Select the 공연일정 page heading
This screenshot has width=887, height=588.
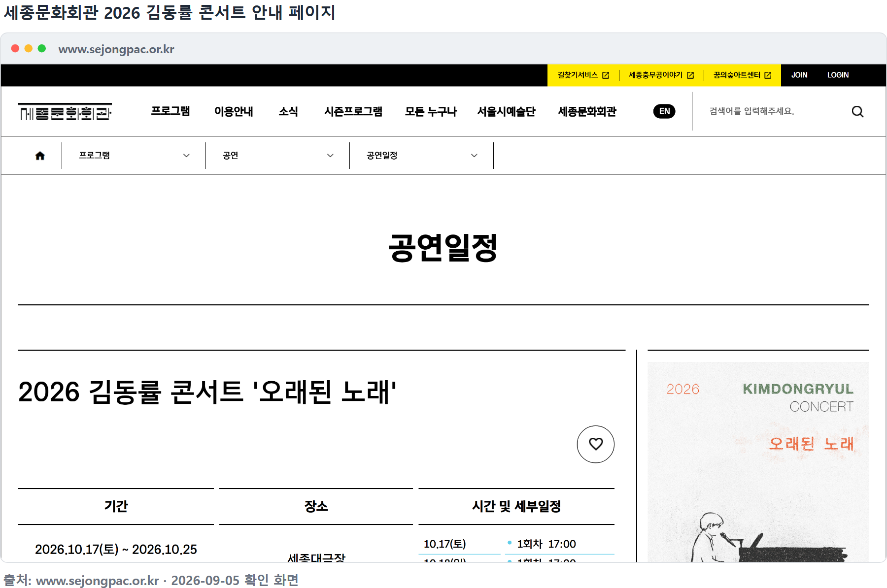pyautogui.click(x=443, y=248)
